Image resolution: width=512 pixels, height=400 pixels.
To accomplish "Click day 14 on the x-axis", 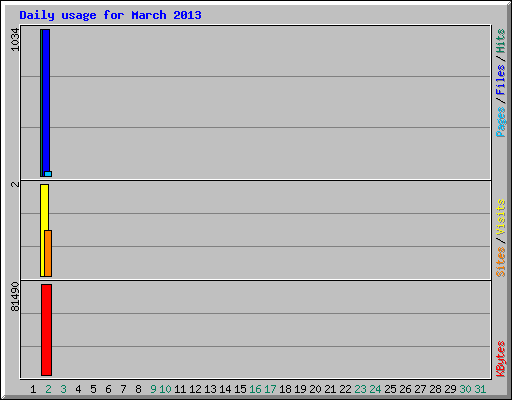I will click(225, 389).
